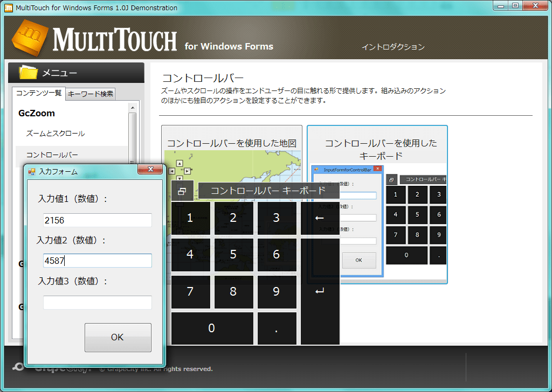Viewport: 552px width, 392px height.
Task: Click OK on the 入力フォーム dialog
Action: click(118, 337)
